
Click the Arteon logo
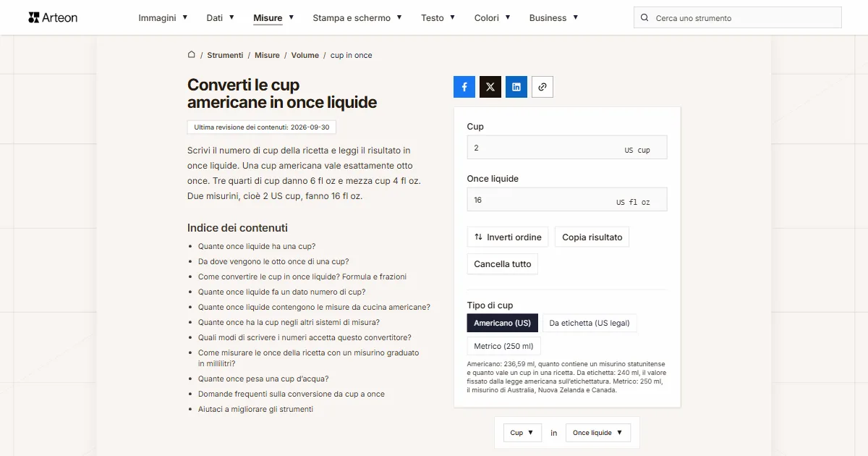click(x=53, y=17)
